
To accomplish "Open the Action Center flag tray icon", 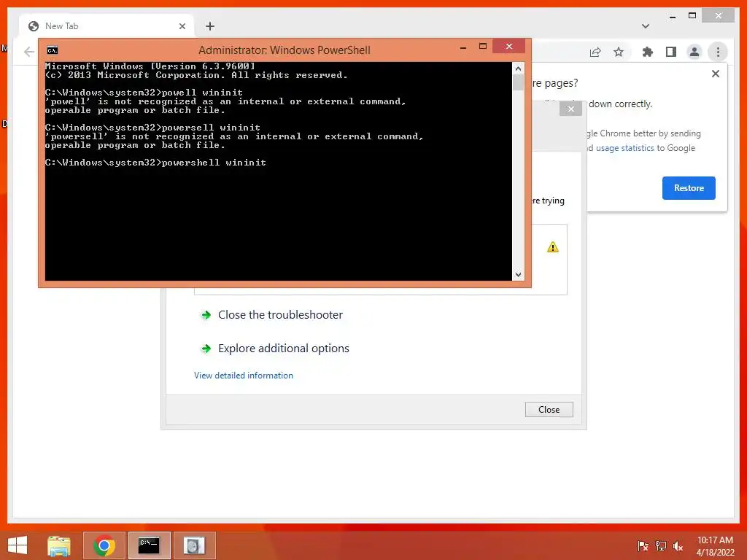I will [x=643, y=546].
